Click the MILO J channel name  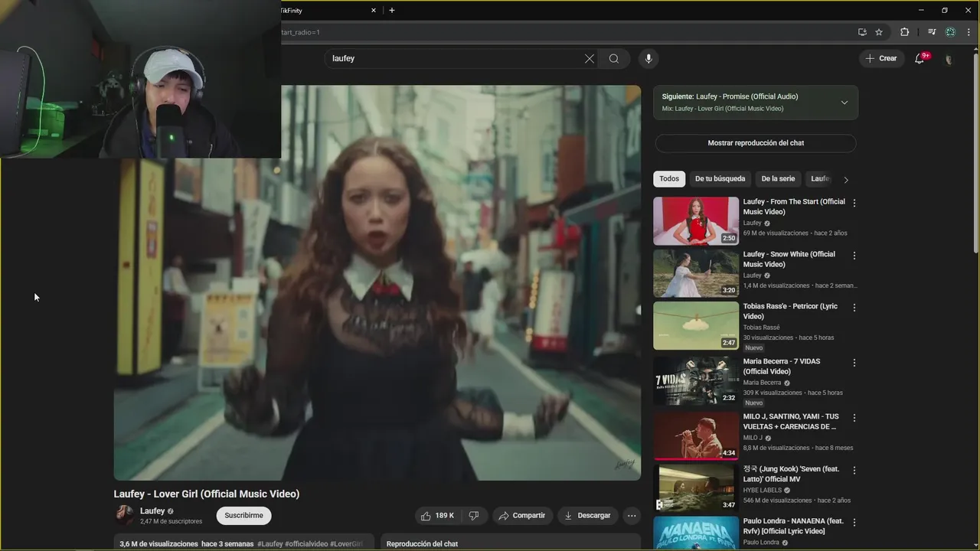753,438
